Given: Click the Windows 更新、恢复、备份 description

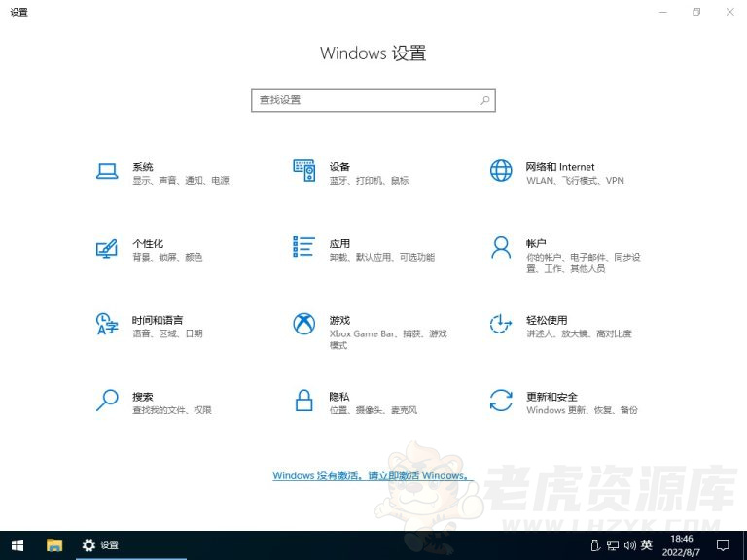Looking at the screenshot, I should point(583,410).
